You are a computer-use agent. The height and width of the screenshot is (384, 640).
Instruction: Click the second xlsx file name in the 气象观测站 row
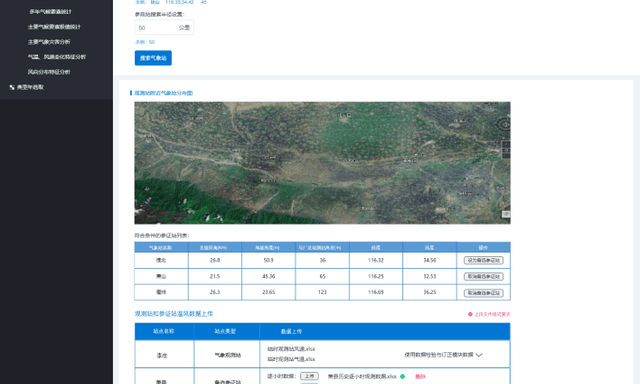pos(291,360)
